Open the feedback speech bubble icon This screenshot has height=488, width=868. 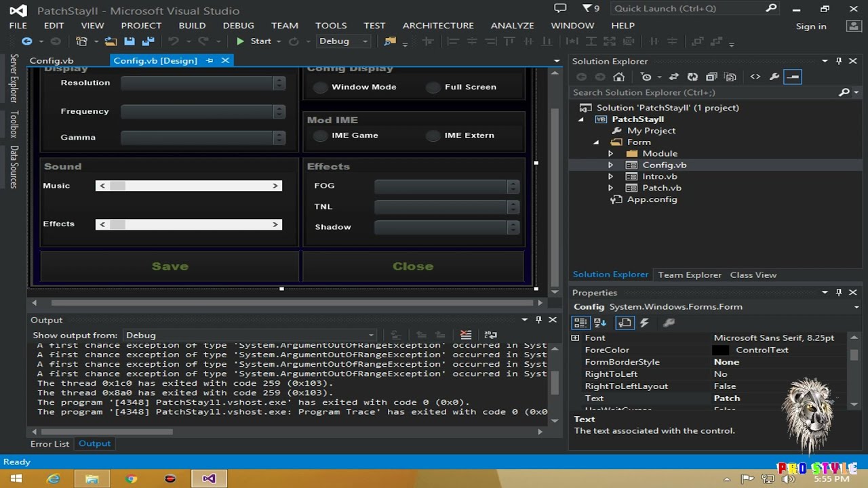[x=560, y=9]
